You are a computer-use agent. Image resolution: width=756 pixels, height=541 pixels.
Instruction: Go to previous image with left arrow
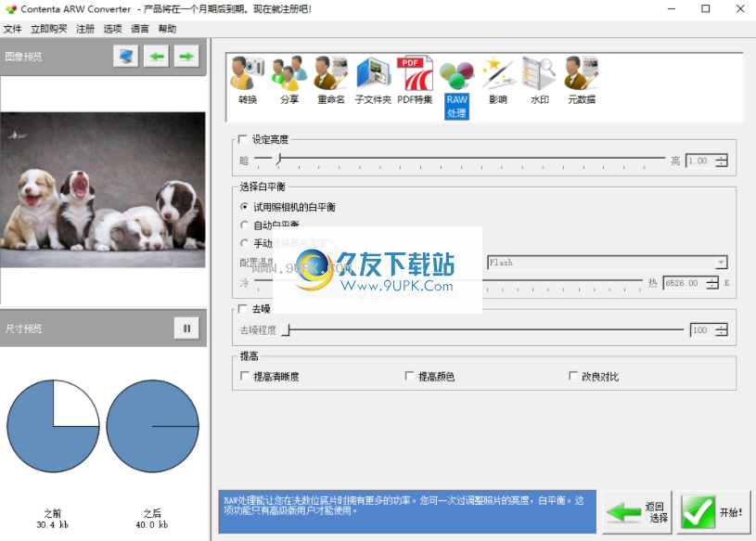(x=156, y=57)
